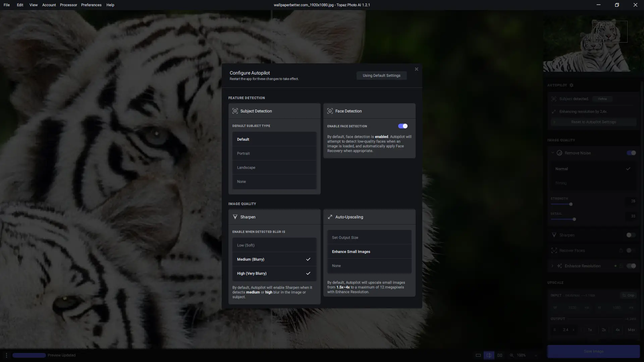Open the Processor menu
Screen dimensions: 644x362
tap(68, 5)
